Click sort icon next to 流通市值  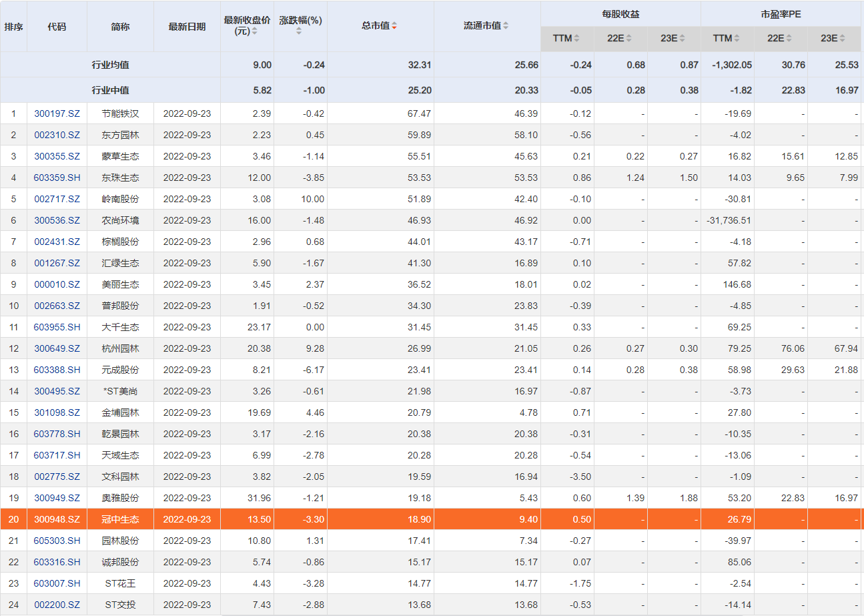[506, 26]
